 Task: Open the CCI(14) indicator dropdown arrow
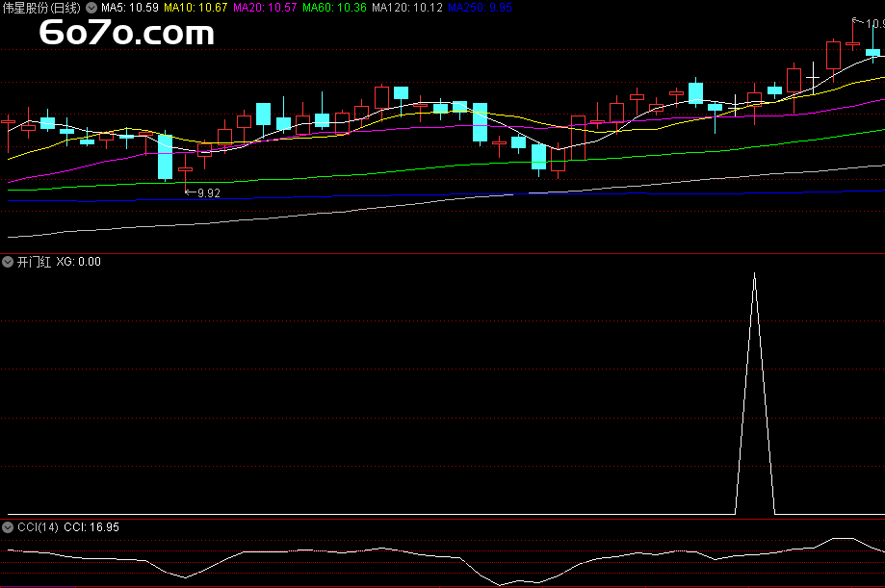click(8, 527)
